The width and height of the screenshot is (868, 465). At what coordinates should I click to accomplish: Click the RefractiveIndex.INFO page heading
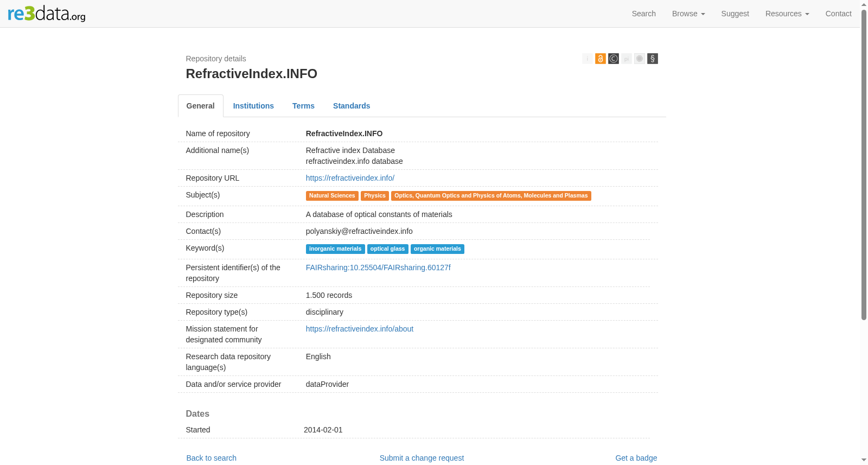point(252,74)
